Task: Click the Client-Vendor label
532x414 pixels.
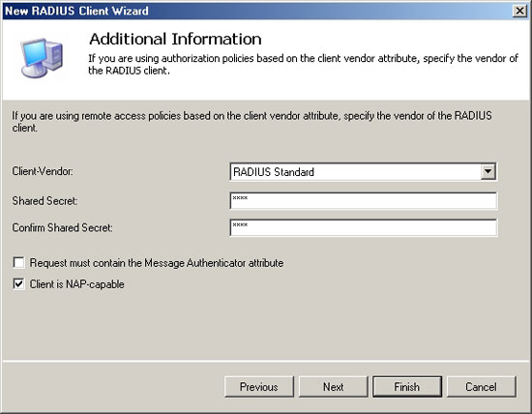Action: point(43,171)
